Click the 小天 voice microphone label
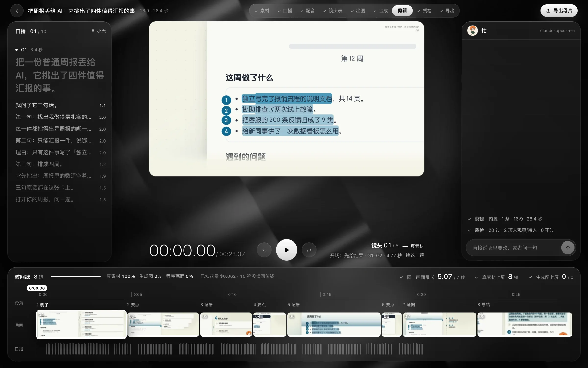Viewport: 588px width, 368px height. (x=98, y=31)
